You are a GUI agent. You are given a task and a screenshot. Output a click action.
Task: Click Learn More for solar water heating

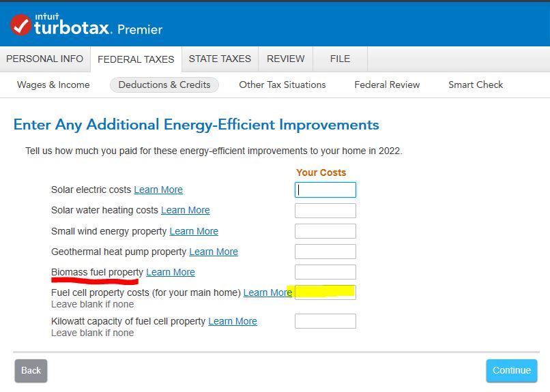(x=185, y=210)
